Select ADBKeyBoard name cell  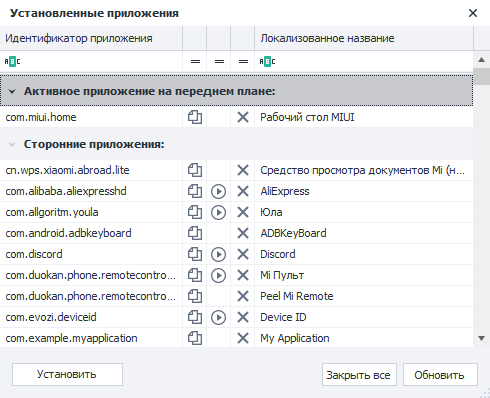tap(364, 233)
